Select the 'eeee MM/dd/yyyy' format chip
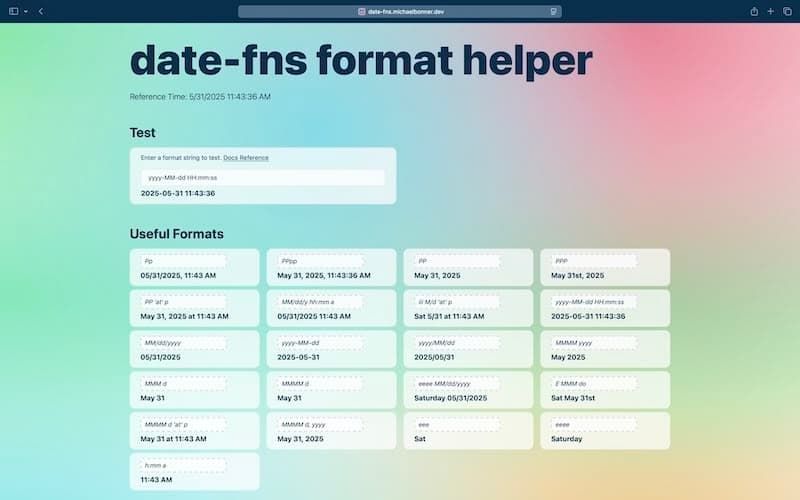 [457, 383]
